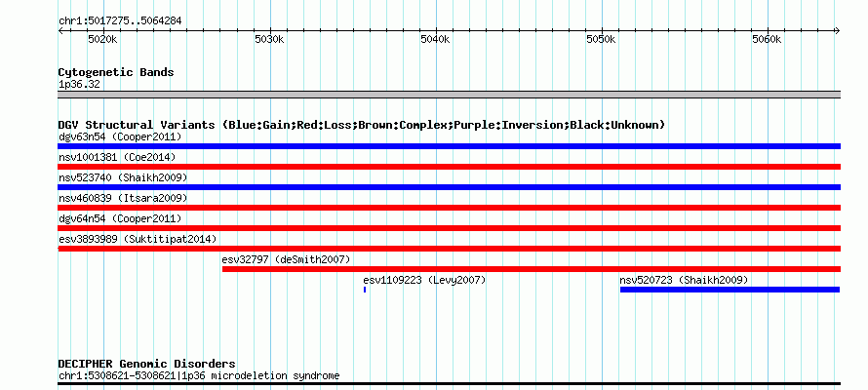
Task: Click the 5040k ruler tick label
Action: (435, 40)
